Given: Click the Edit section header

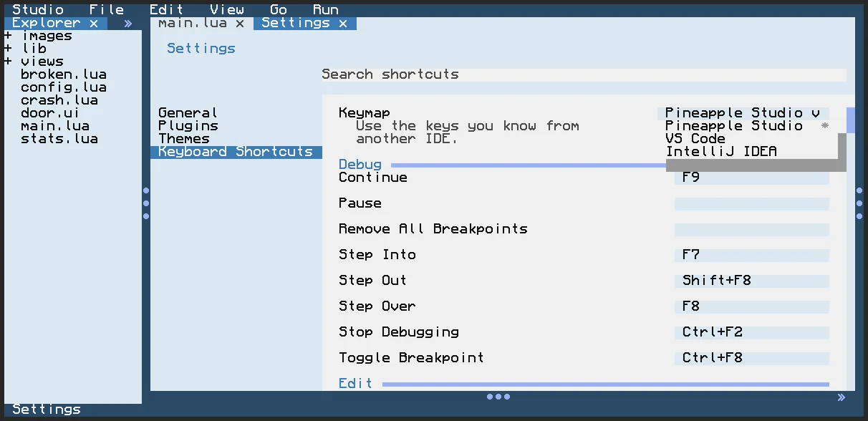Looking at the screenshot, I should coord(356,384).
